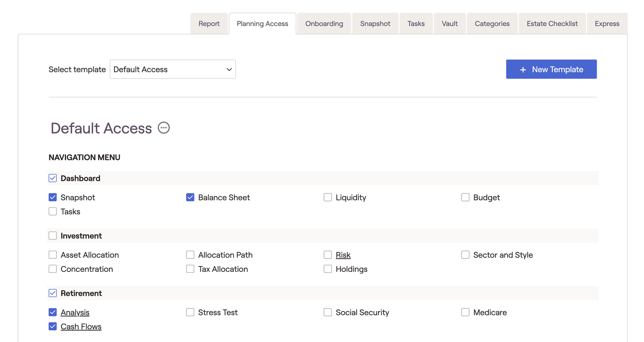Select the Vault tab

pos(449,23)
